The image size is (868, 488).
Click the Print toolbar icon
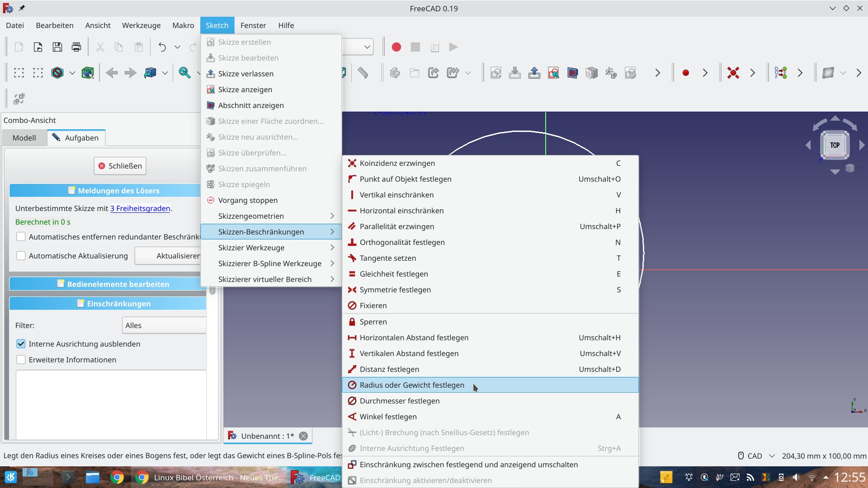click(76, 47)
